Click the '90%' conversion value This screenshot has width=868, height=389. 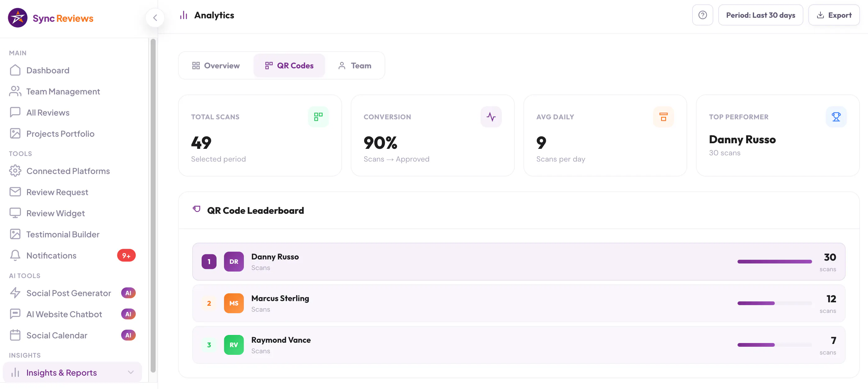coord(381,143)
